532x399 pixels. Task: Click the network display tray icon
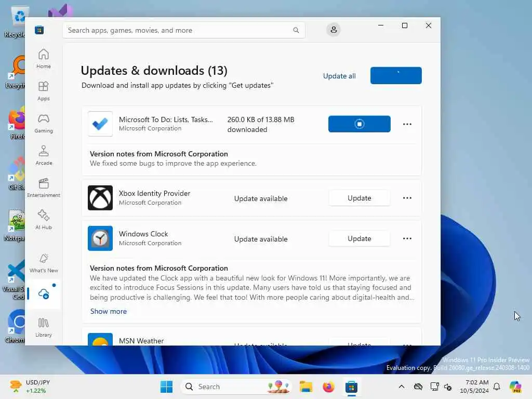[434, 387]
